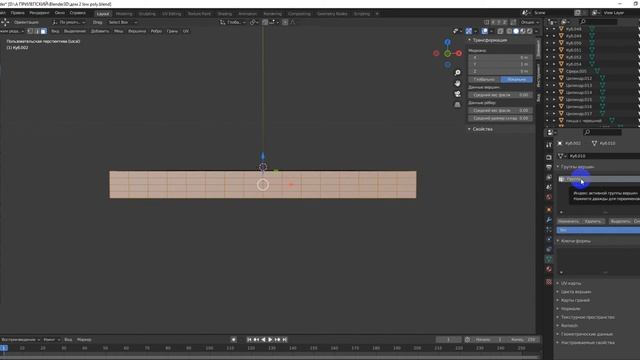Open viewport shading options arrow

coord(536,31)
